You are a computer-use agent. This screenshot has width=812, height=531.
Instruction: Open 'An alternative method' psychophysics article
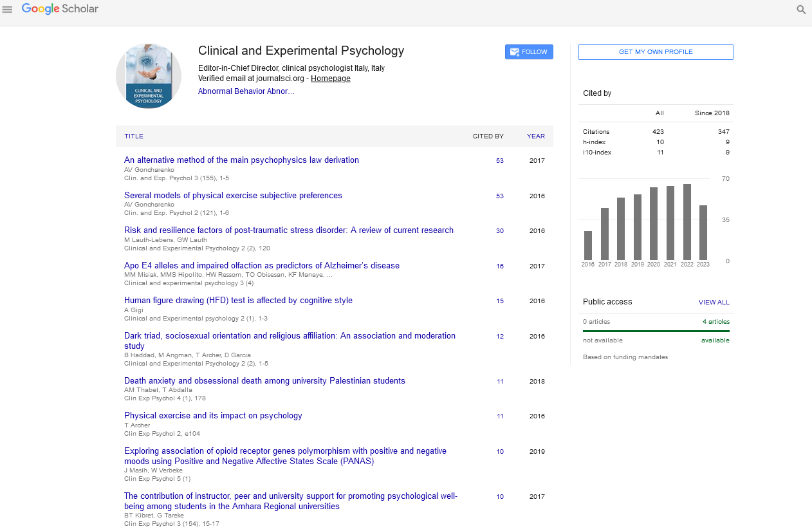pos(241,160)
